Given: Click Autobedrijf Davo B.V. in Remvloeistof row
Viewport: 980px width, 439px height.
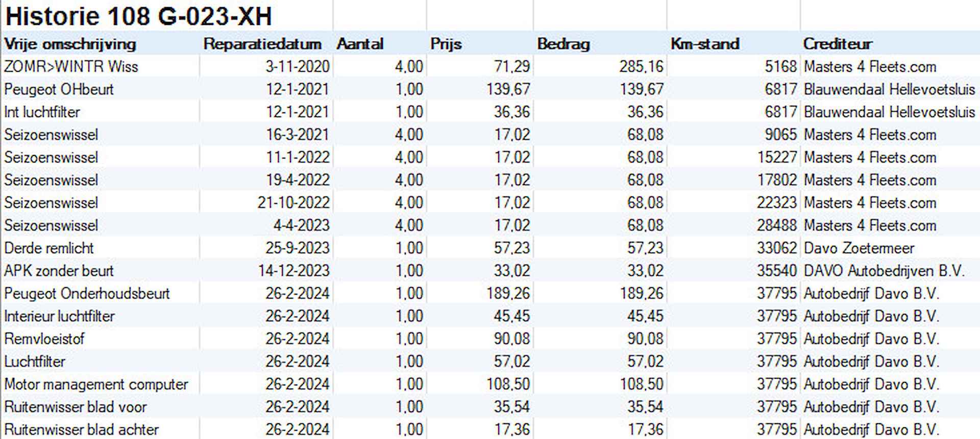Looking at the screenshot, I should point(871,339).
